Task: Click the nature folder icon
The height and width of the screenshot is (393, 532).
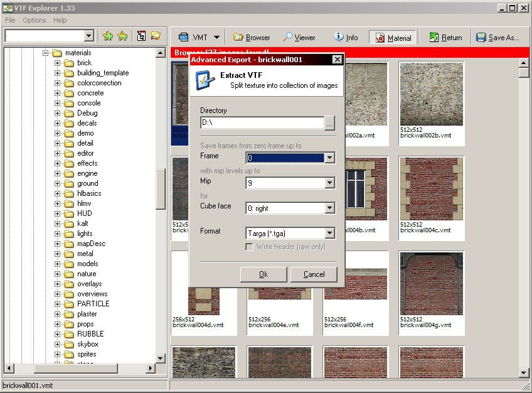Action: coord(69,274)
